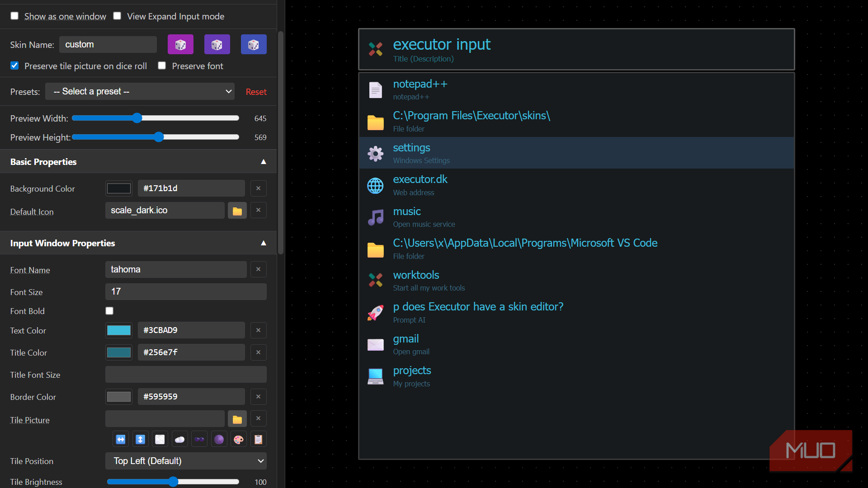Roll the violet dice randomizer button
868x488 pixels.
click(x=217, y=44)
